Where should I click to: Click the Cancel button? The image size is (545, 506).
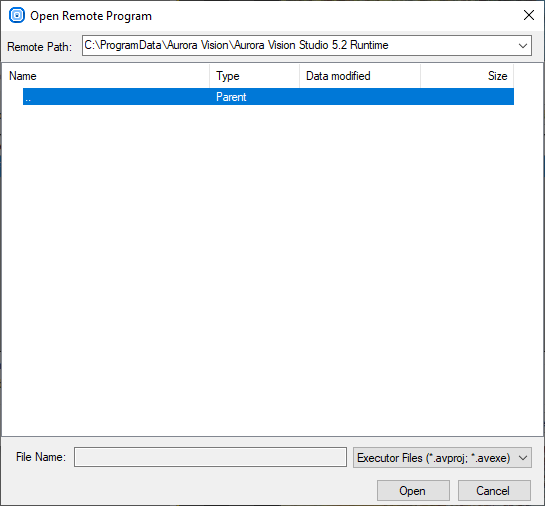coord(494,490)
